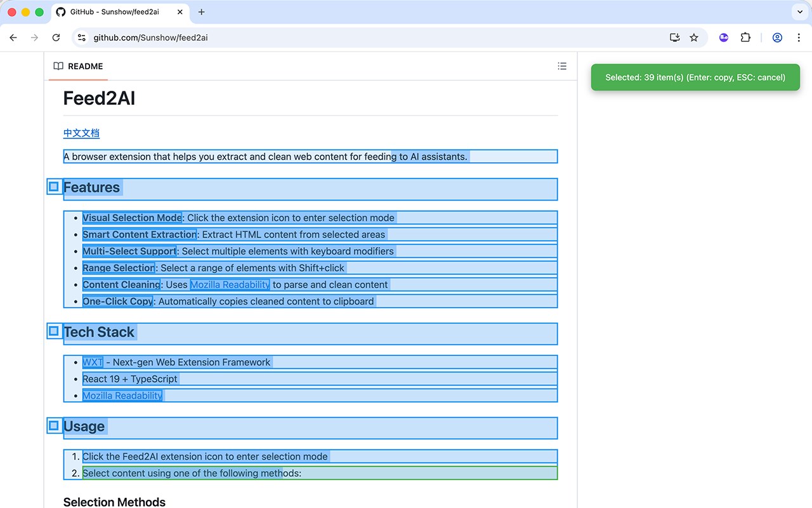Open Mozilla Readability link under Tech Stack
This screenshot has height=508, width=812.
pyautogui.click(x=122, y=396)
